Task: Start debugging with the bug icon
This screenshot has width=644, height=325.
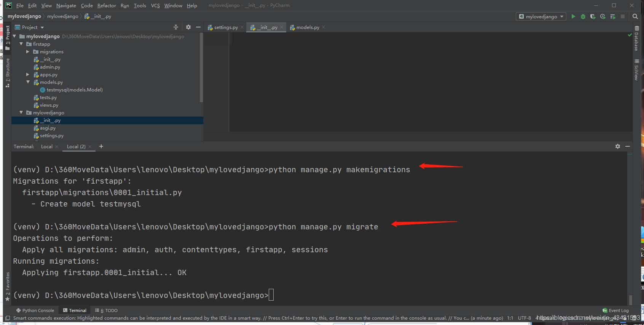Action: (x=583, y=16)
